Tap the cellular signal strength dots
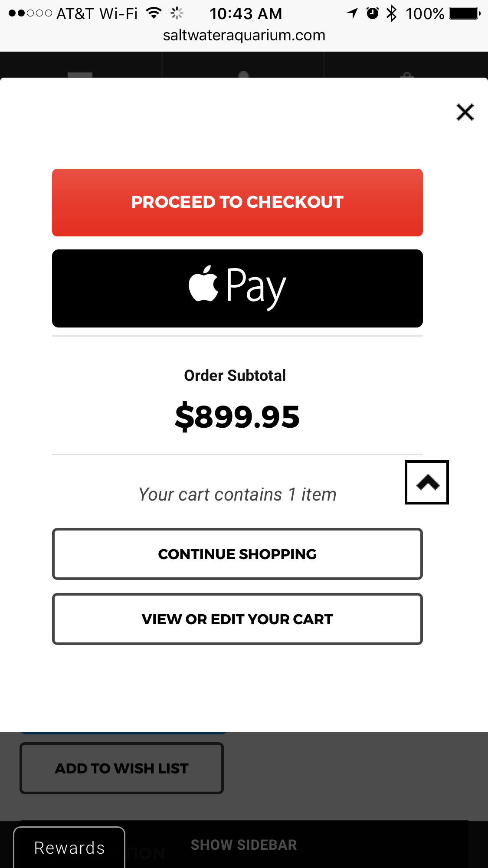488x868 pixels. tap(30, 13)
